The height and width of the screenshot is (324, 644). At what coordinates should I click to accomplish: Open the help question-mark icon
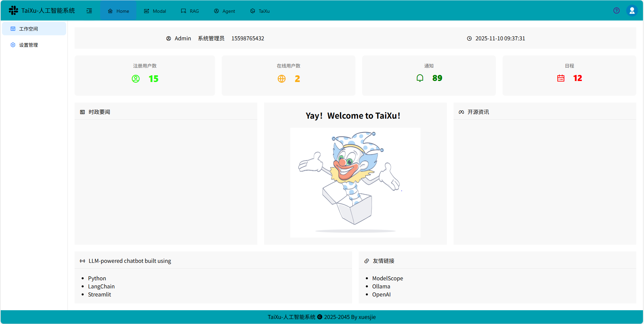pos(616,10)
